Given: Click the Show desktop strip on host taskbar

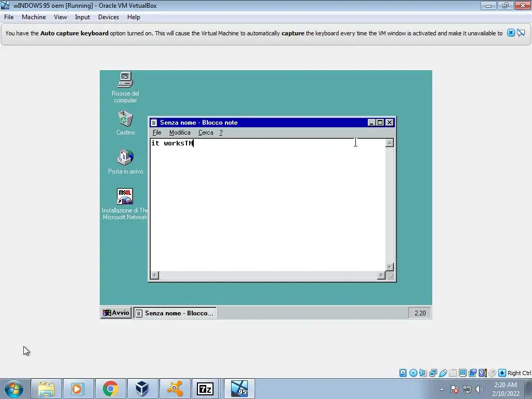Looking at the screenshot, I should coord(528,389).
